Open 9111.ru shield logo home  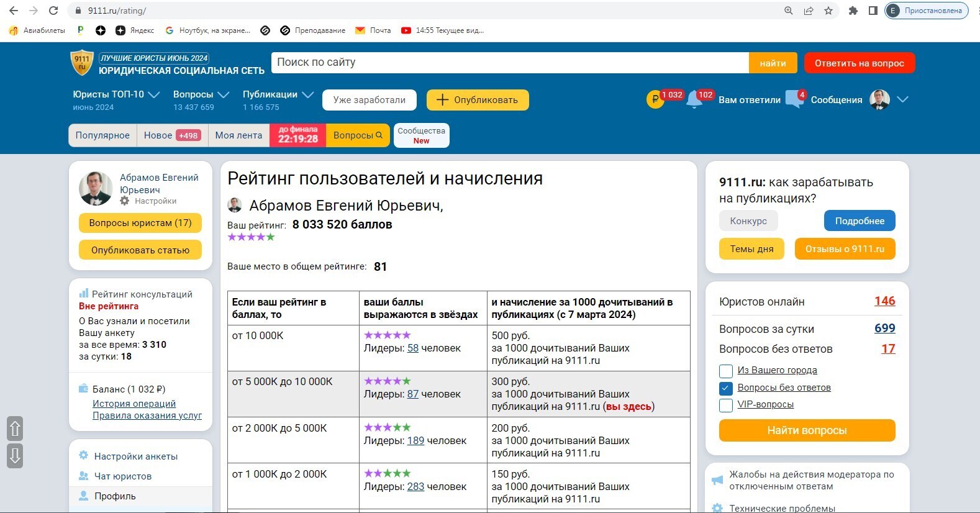coord(82,63)
